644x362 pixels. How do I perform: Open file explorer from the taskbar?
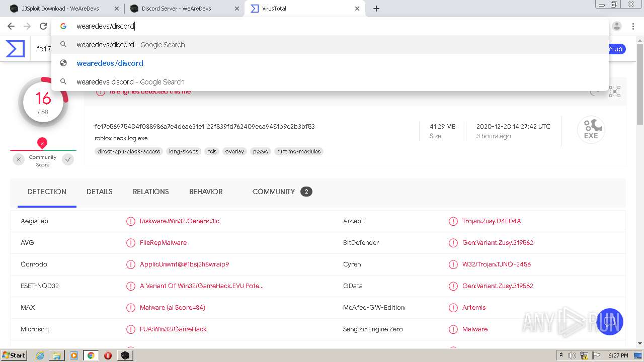[x=57, y=355]
